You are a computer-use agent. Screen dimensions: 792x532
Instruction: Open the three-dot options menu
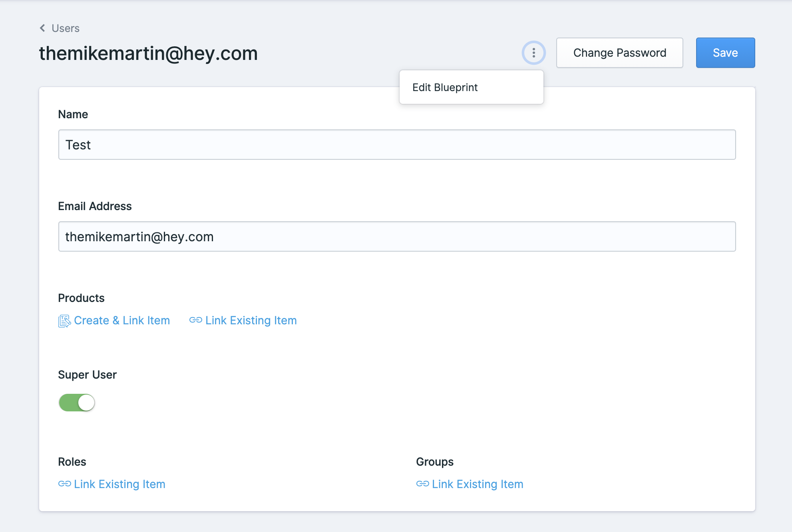coord(533,53)
